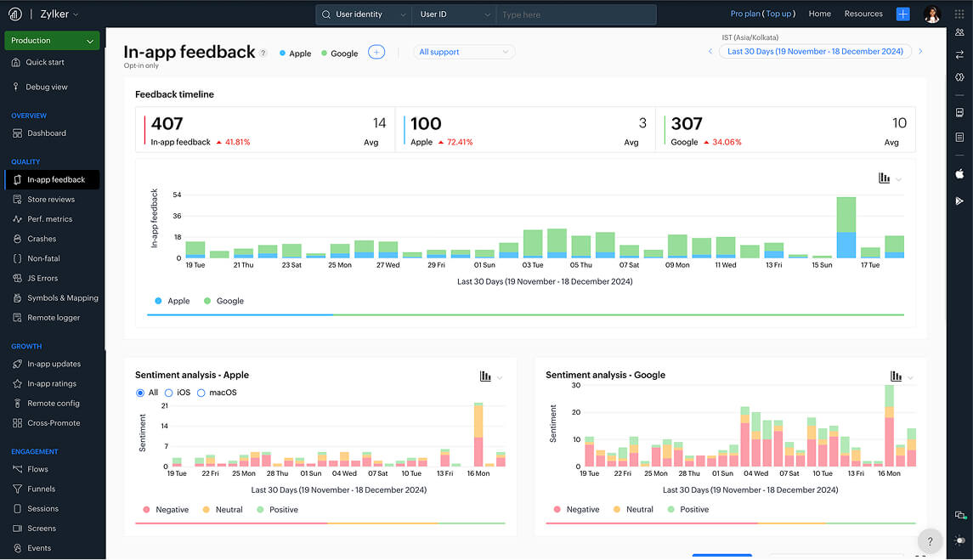Click the In-app ratings star icon
The width and height of the screenshot is (973, 560).
[x=17, y=384]
